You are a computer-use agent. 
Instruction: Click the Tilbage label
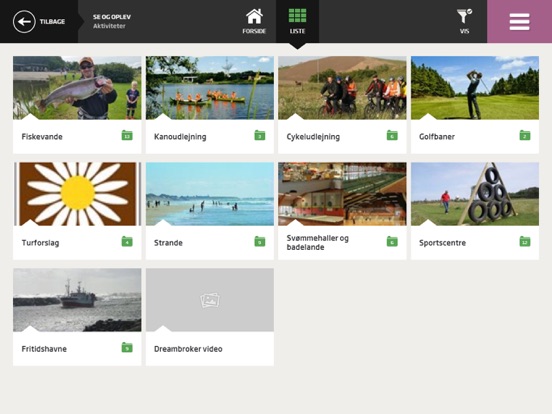click(52, 21)
